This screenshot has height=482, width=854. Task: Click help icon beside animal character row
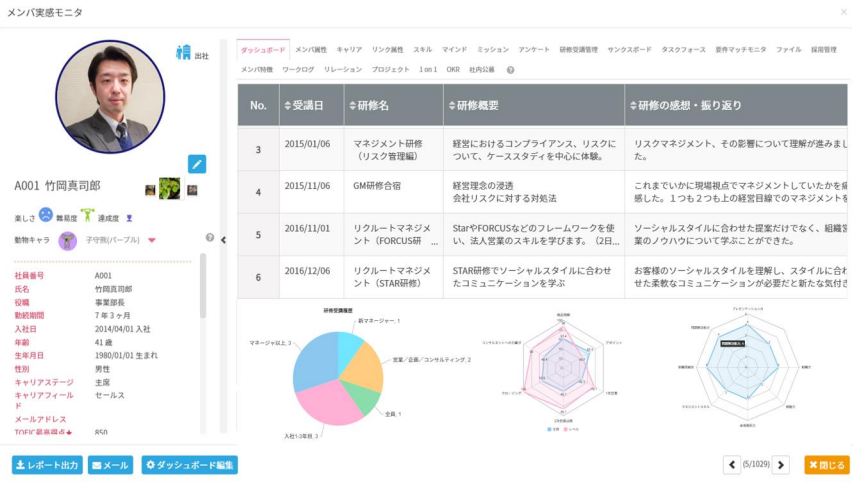210,237
